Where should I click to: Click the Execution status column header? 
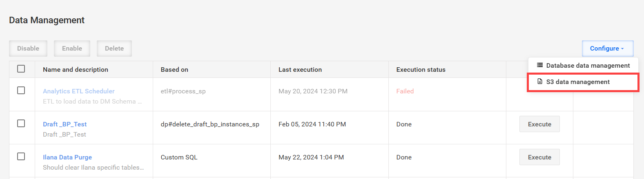pyautogui.click(x=421, y=70)
